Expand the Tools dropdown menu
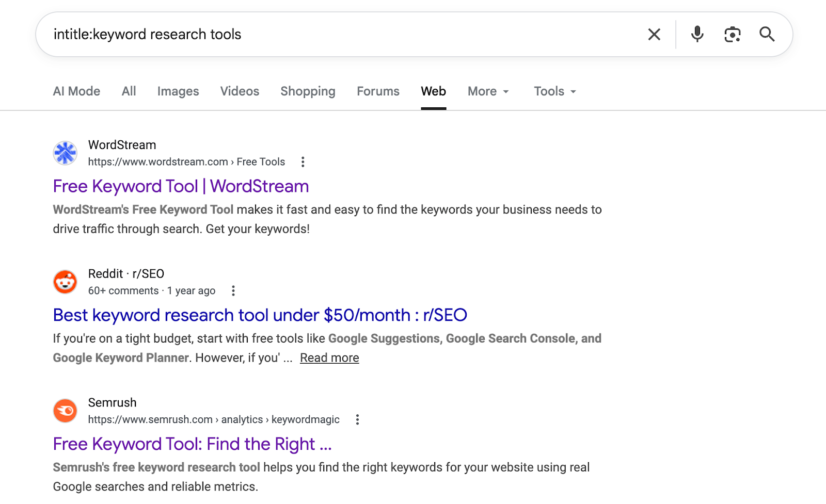Viewport: 826px width, 504px height. tap(554, 91)
